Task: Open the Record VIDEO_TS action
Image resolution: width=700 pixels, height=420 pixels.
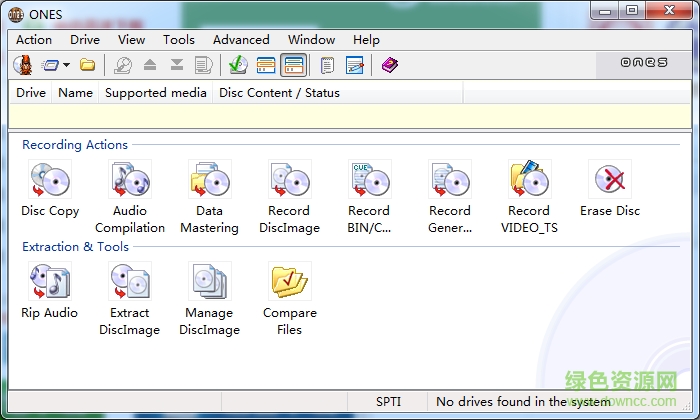Action: point(529,181)
